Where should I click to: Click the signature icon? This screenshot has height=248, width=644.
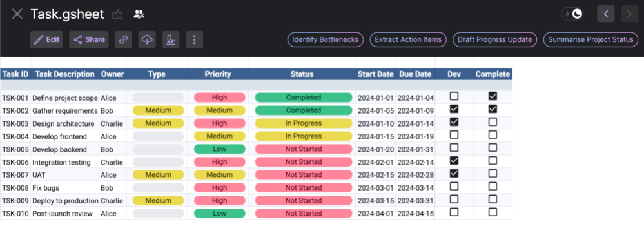[x=171, y=40]
